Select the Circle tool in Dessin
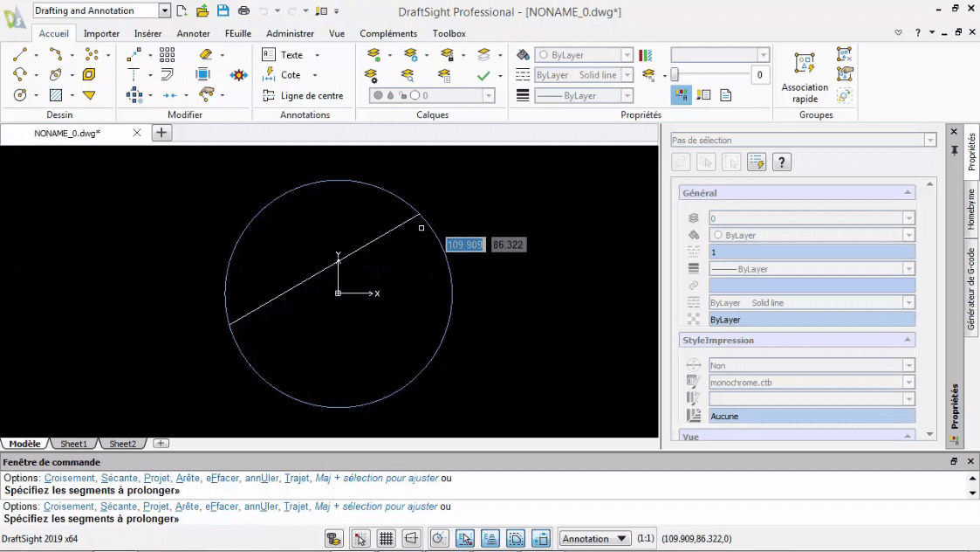Viewport: 980px width, 552px height. pos(19,95)
